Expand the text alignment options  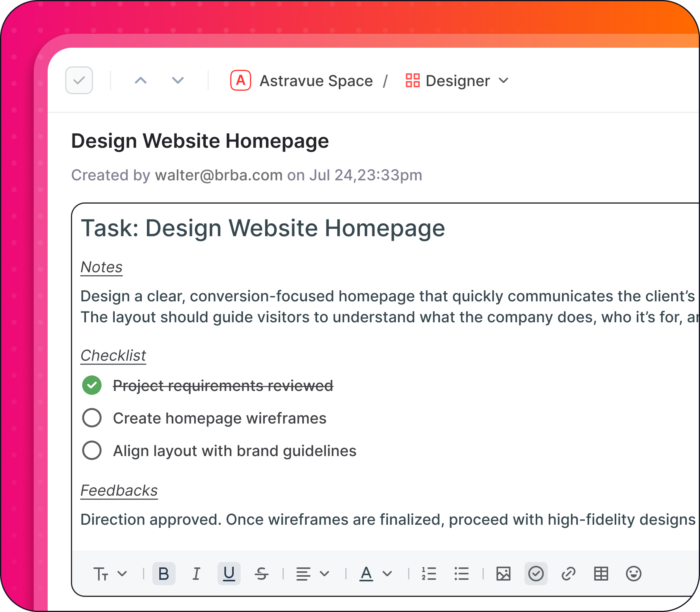312,574
